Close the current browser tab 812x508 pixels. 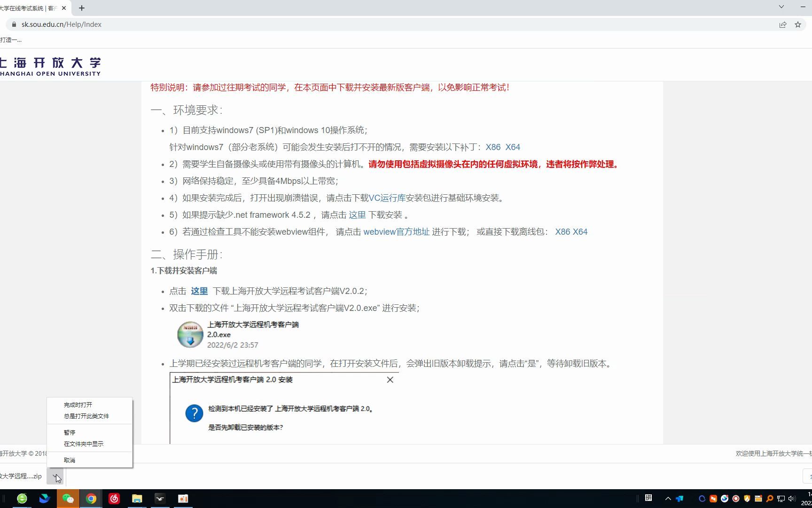pyautogui.click(x=64, y=8)
